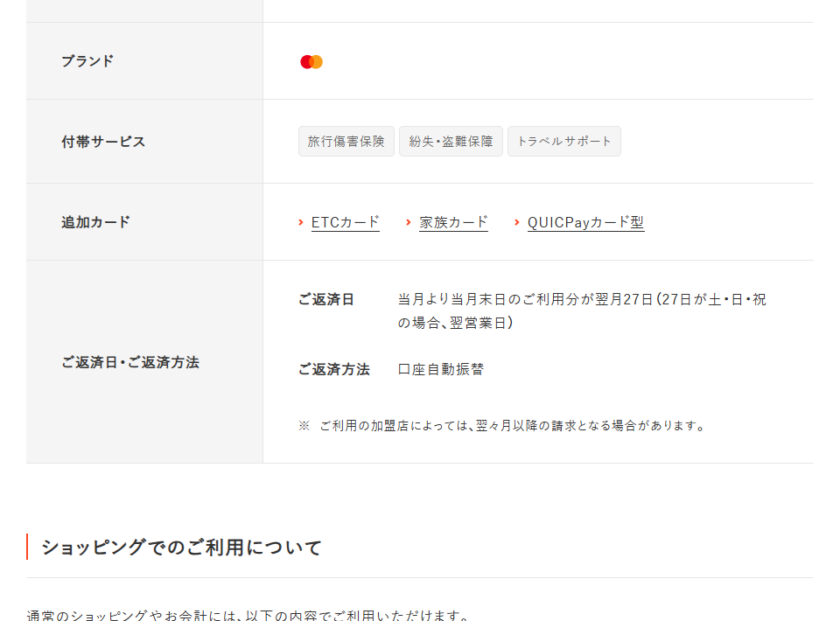Image resolution: width=840 pixels, height=621 pixels.
Task: Click the Mastercard brand logo
Action: [311, 62]
